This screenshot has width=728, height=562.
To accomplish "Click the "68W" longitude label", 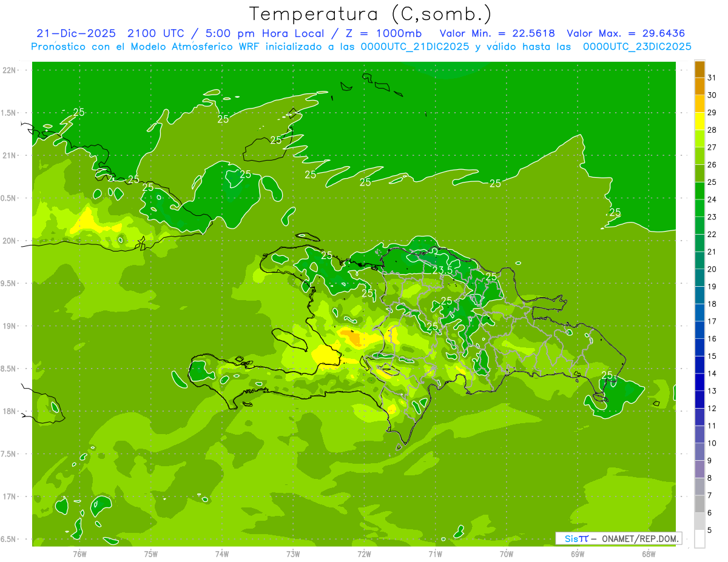I will [x=649, y=554].
